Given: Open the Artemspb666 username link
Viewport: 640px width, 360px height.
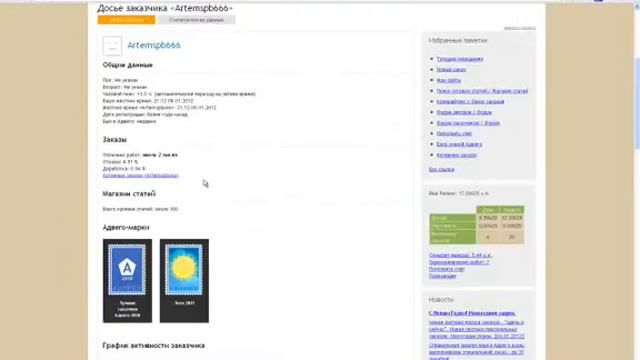Looking at the screenshot, I should pos(154,45).
